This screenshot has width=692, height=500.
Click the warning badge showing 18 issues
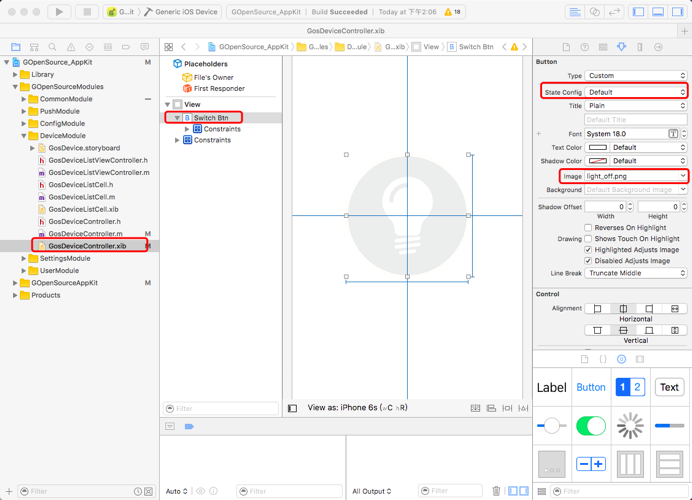click(x=452, y=12)
